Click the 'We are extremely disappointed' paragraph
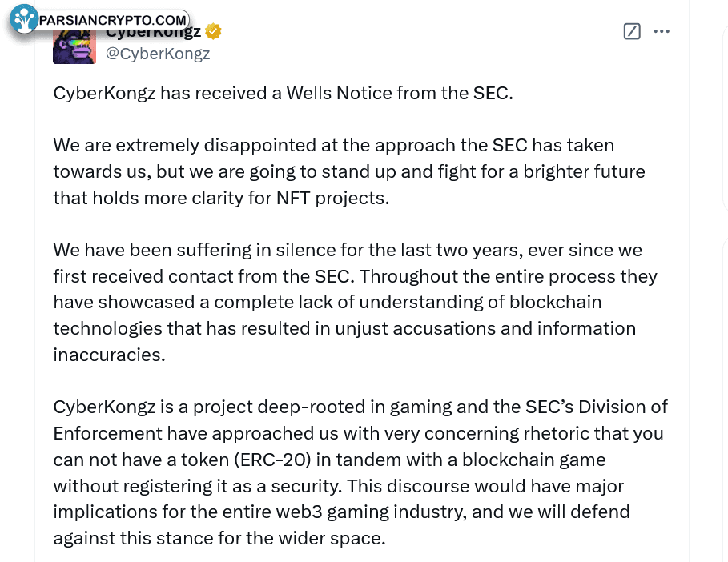Viewport: 728px width, 562px height. click(349, 171)
